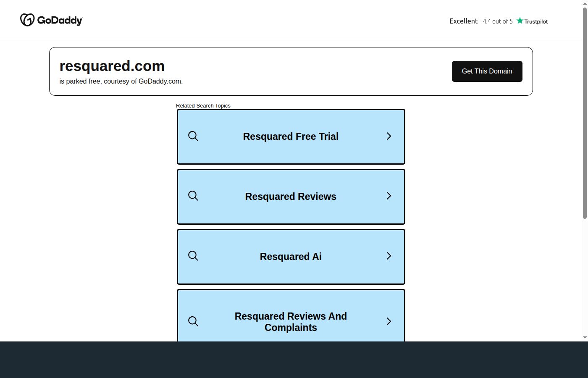Click search icon beside Resquared Free Trial
The height and width of the screenshot is (378, 588).
click(x=193, y=136)
